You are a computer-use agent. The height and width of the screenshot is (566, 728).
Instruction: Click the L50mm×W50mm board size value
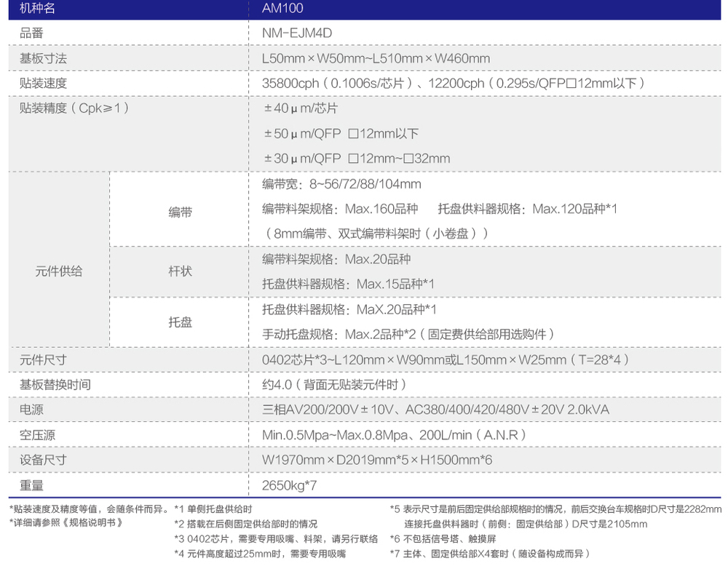point(376,58)
